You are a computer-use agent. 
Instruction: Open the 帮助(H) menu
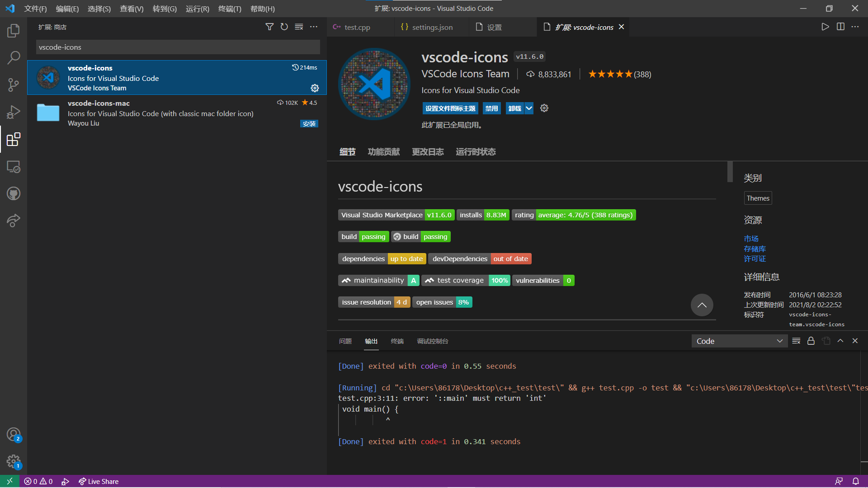[263, 9]
